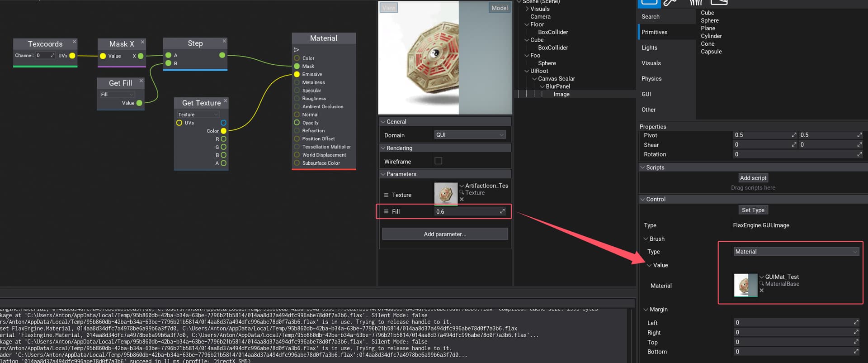
Task: Click the Step node output pin
Action: [222, 55]
